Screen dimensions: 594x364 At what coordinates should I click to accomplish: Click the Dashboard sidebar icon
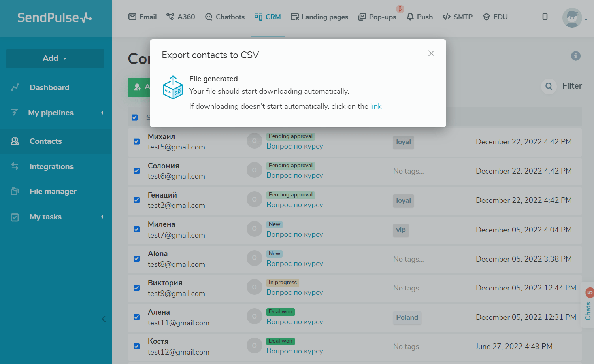15,87
